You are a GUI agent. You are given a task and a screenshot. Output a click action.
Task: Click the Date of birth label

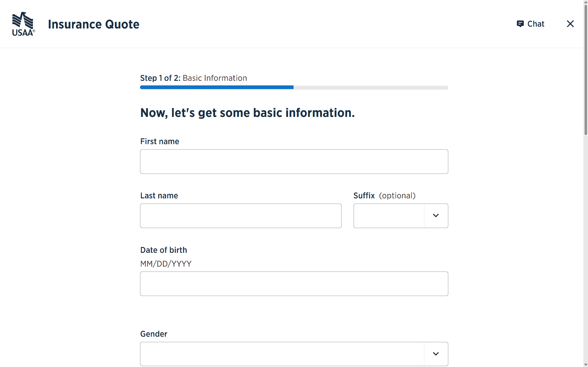163,250
